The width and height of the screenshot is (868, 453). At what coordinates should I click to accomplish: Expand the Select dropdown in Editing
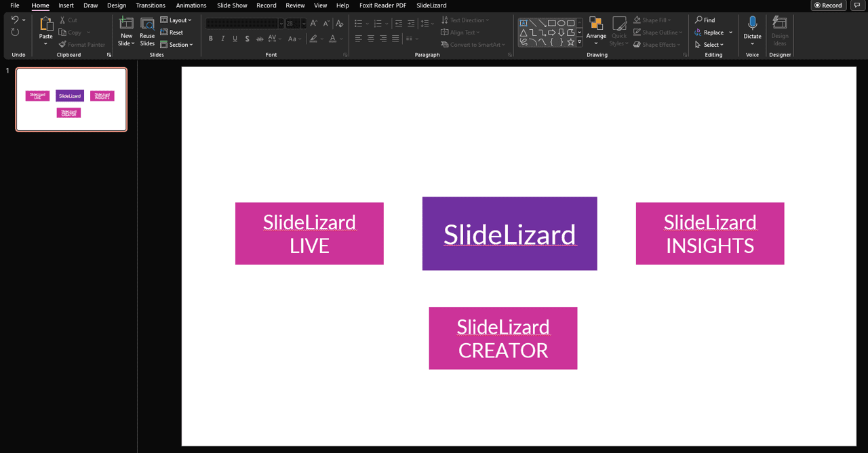pyautogui.click(x=709, y=45)
